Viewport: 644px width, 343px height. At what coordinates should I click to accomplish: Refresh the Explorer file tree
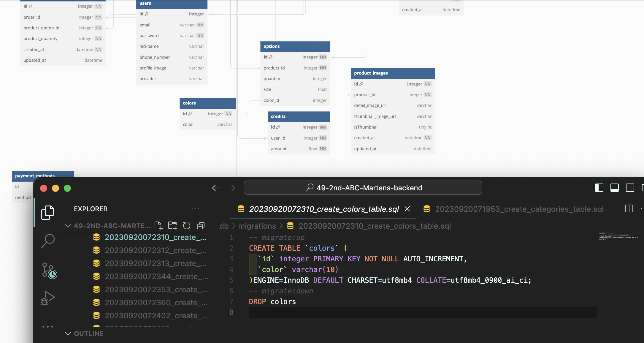click(186, 226)
